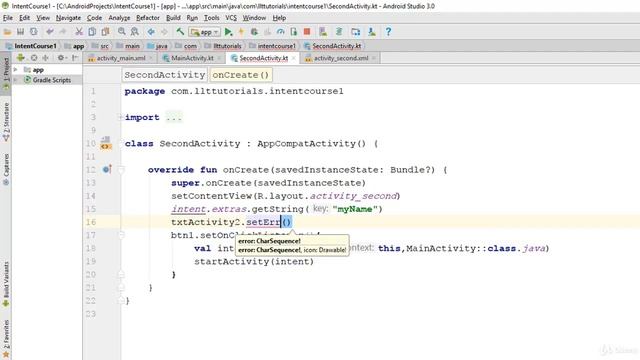Open the View menu
The width and height of the screenshot is (640, 360).
43,18
